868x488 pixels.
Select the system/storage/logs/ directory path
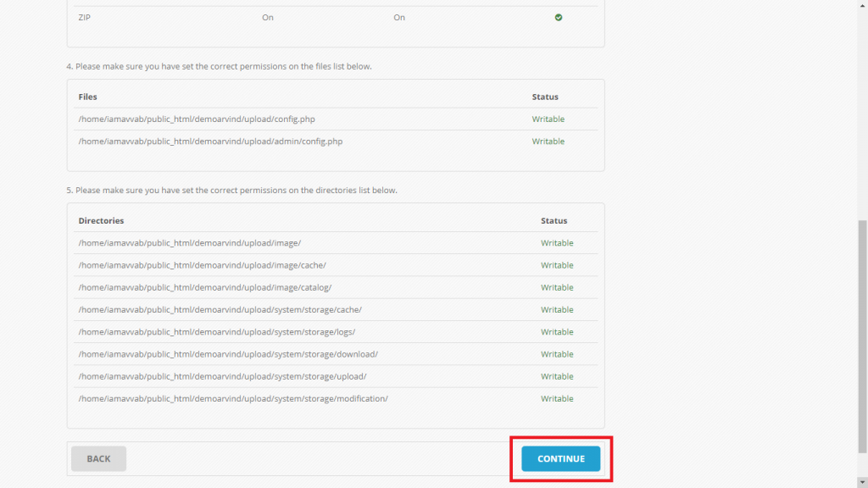click(217, 331)
